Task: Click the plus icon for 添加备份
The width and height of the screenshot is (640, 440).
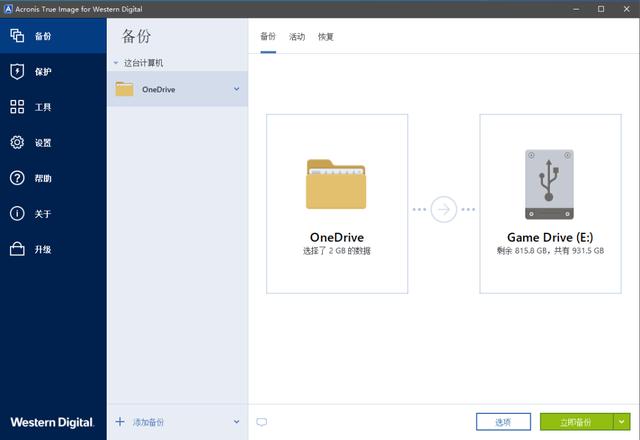Action: pos(120,422)
